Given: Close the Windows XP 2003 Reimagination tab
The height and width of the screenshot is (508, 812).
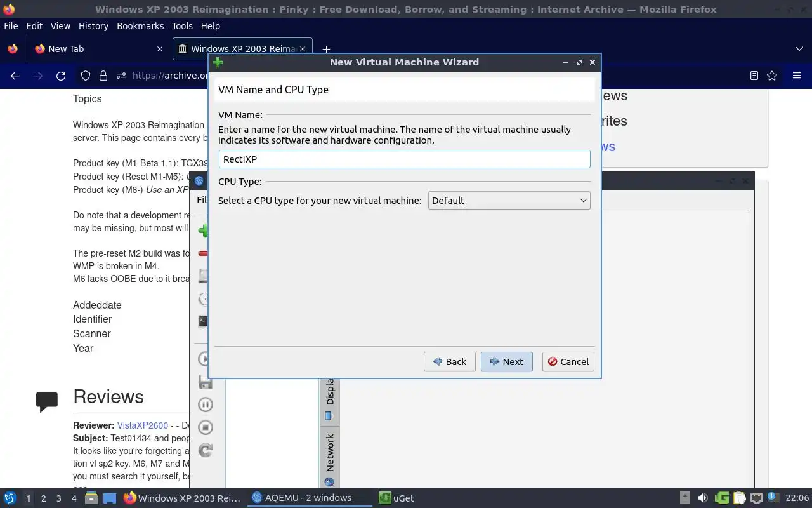Looking at the screenshot, I should pyautogui.click(x=303, y=49).
